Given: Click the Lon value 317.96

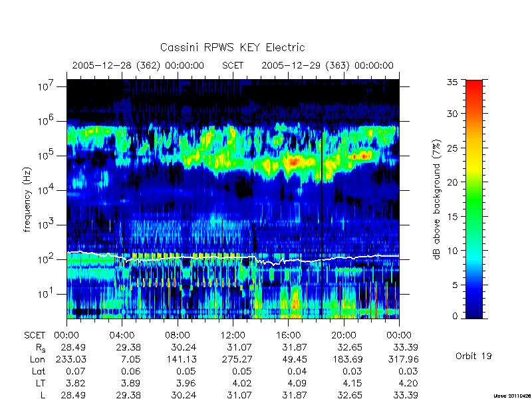Looking at the screenshot, I should pos(403,359).
